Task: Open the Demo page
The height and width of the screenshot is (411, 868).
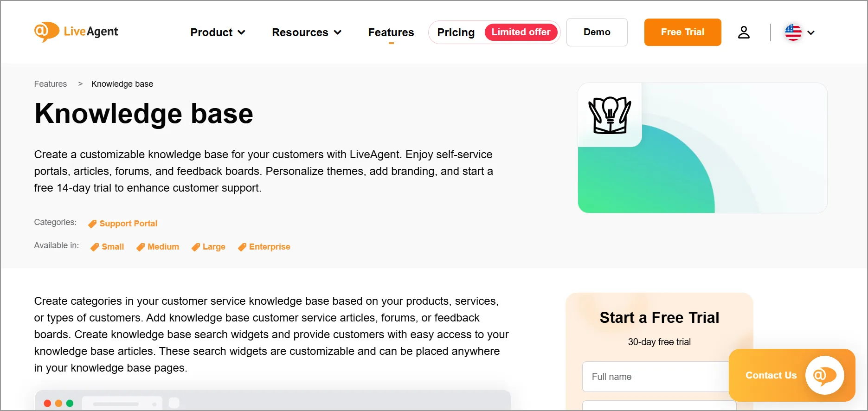Action: point(597,32)
